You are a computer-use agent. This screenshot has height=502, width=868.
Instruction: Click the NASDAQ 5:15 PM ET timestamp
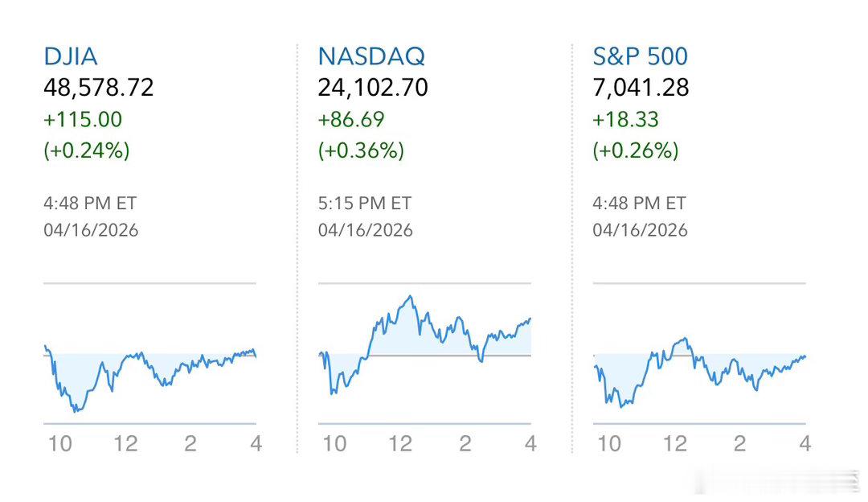[365, 204]
